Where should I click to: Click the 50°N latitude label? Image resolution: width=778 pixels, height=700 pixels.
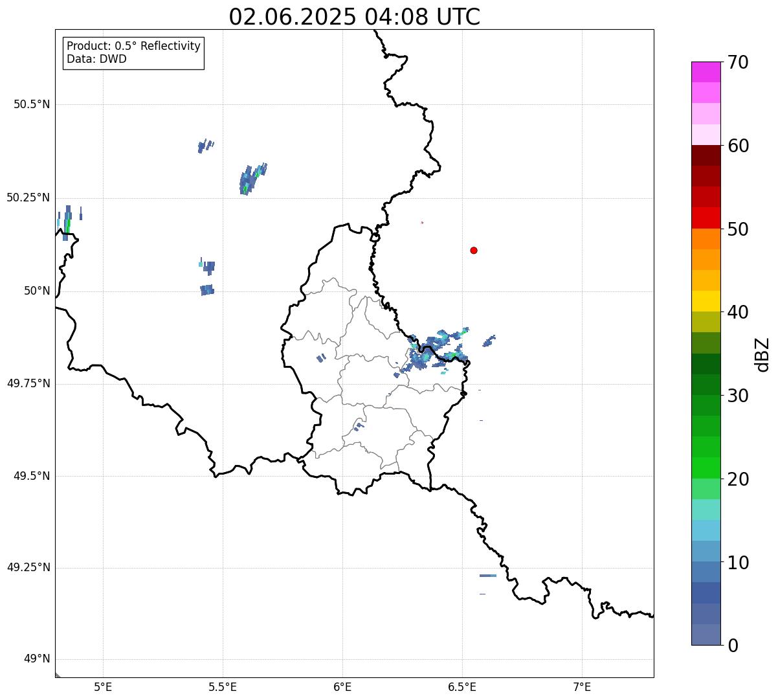pos(37,291)
